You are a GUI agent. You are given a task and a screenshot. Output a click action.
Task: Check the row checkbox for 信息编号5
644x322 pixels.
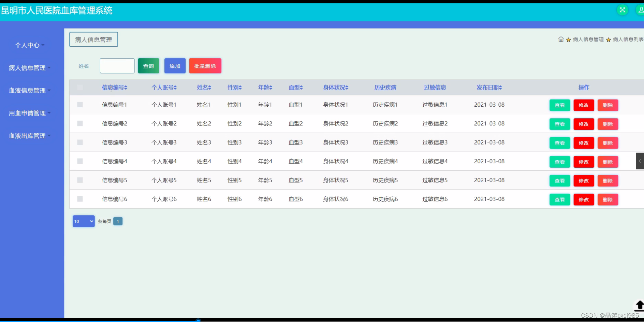tap(80, 180)
